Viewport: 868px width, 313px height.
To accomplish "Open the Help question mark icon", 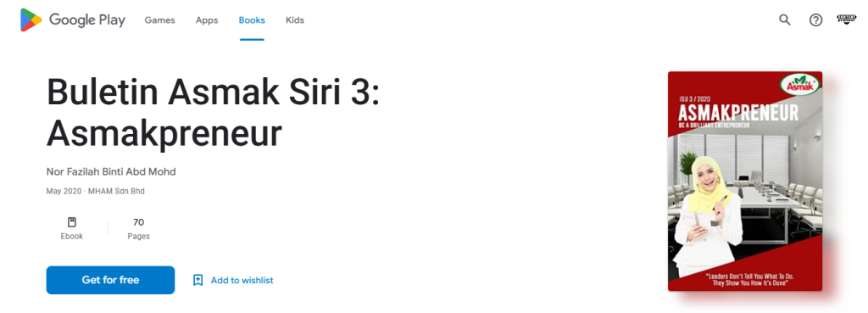I will click(x=816, y=20).
